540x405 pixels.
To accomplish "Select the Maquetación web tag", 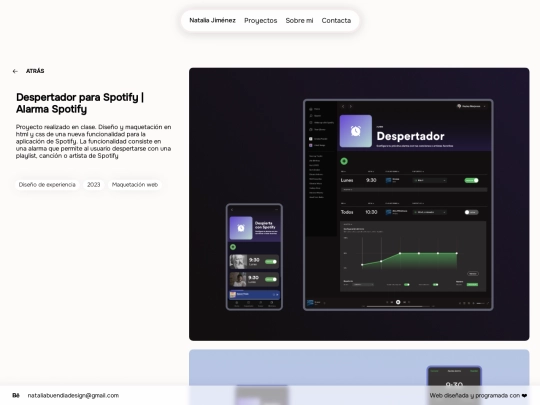I will pos(135,185).
